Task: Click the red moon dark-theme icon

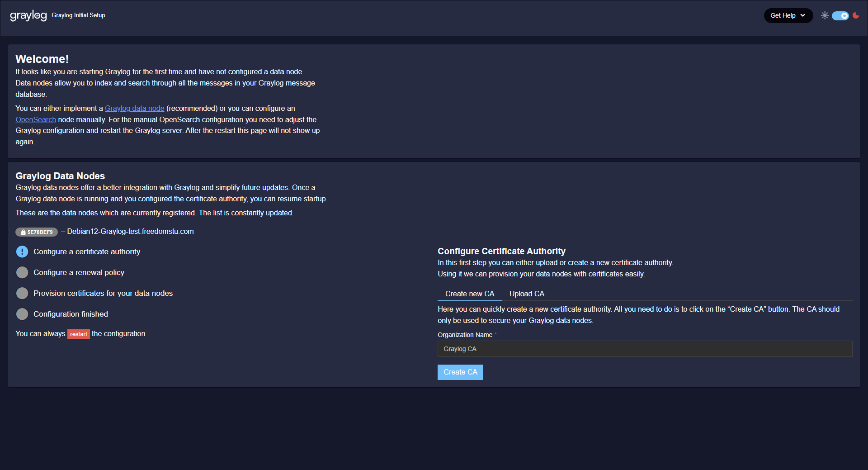Action: click(856, 15)
